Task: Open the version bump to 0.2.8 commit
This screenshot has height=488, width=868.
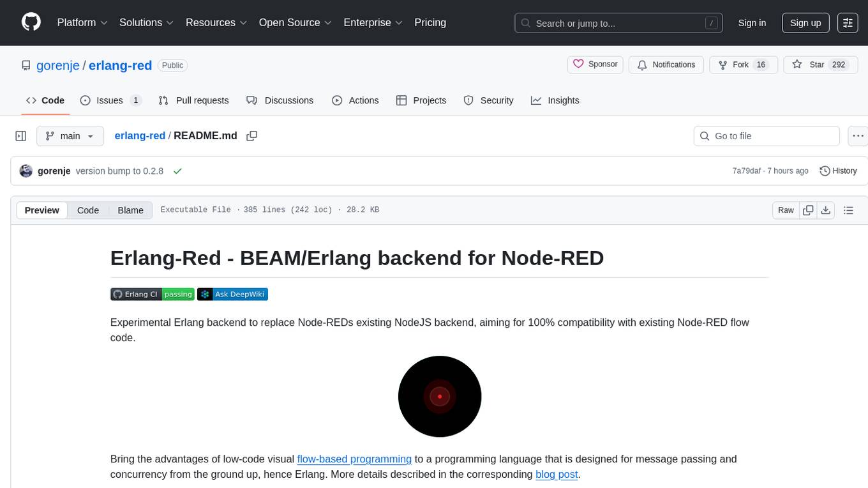Action: pyautogui.click(x=119, y=171)
